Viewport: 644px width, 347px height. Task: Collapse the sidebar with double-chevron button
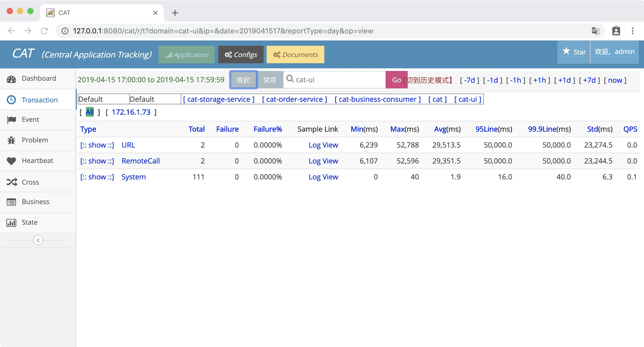(38, 240)
